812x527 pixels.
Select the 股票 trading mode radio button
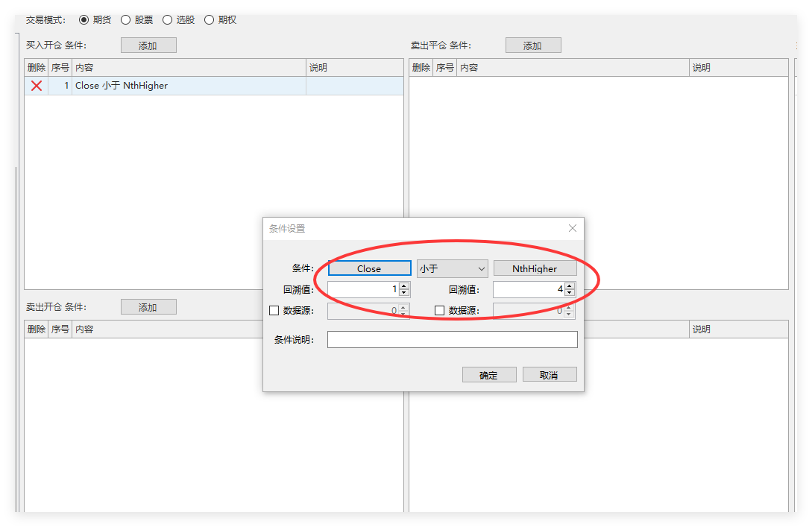125,20
